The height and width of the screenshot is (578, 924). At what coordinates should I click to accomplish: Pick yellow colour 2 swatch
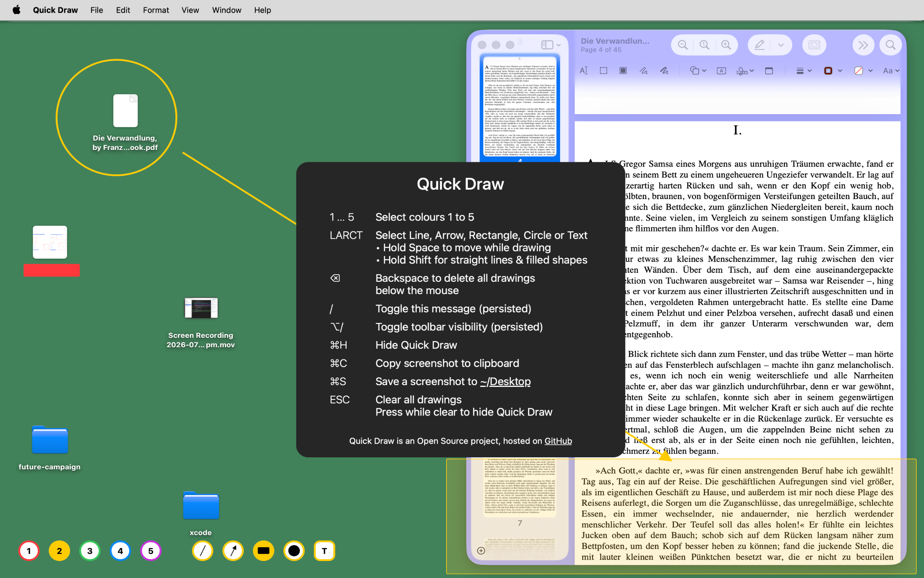pyautogui.click(x=59, y=551)
